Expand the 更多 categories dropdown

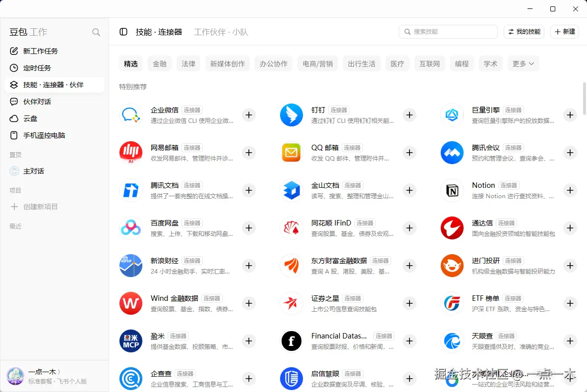pos(523,63)
